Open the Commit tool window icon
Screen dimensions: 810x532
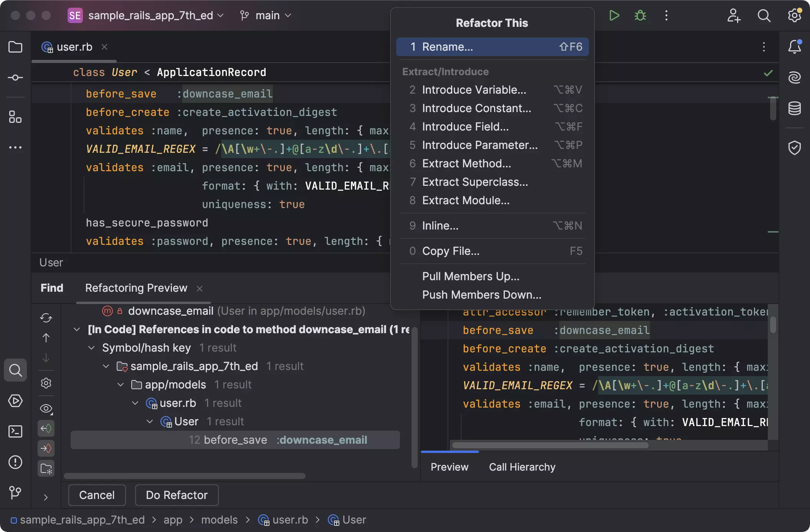[x=15, y=78]
